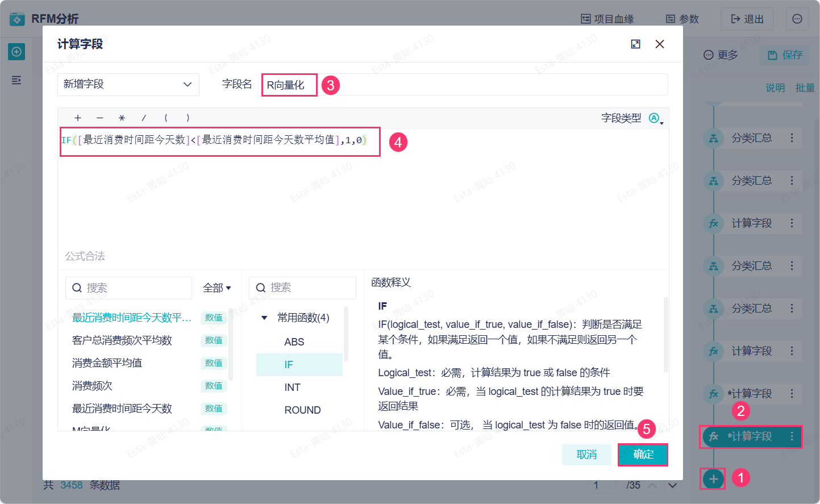This screenshot has width=820, height=504.
Task: Click the 字段名 input containing R向量化
Action: point(464,85)
